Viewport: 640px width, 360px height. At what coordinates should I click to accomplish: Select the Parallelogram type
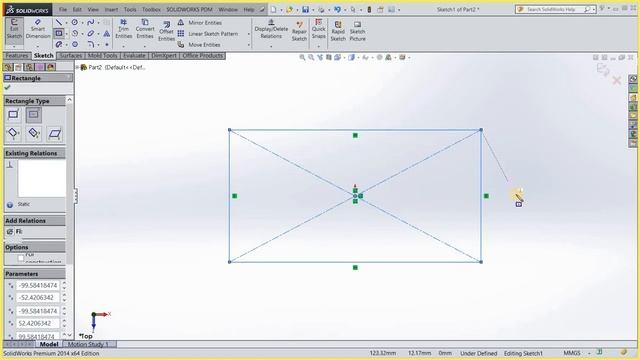coord(54,133)
